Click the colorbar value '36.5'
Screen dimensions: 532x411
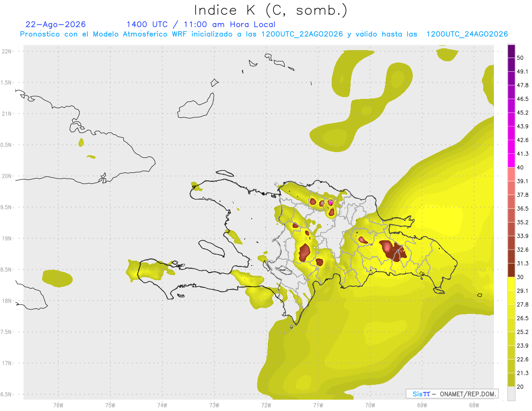click(522, 208)
